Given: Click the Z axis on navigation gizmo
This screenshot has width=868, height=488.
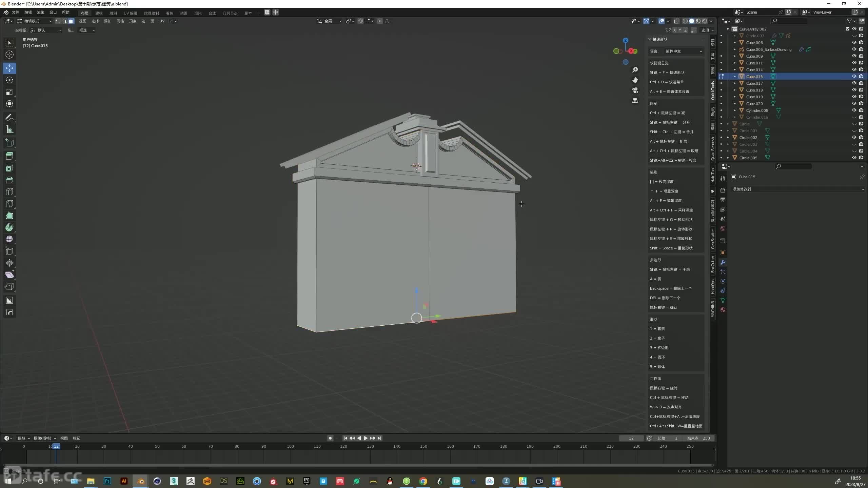Looking at the screenshot, I should click(x=626, y=40).
